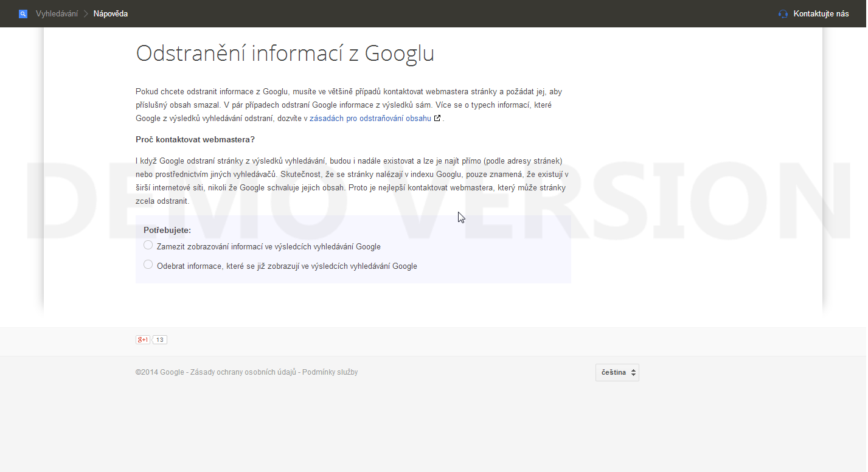868x472 pixels.
Task: Click the heading Proč kontaktovat webmastera?
Action: tap(195, 139)
